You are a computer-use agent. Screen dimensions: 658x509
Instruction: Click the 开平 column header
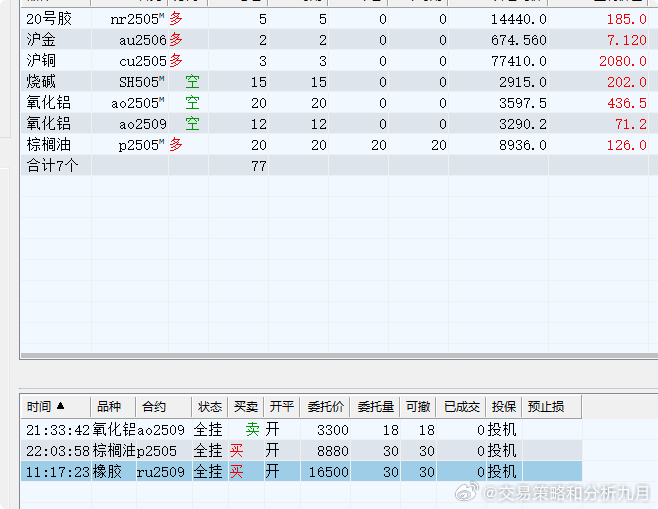[x=282, y=407]
